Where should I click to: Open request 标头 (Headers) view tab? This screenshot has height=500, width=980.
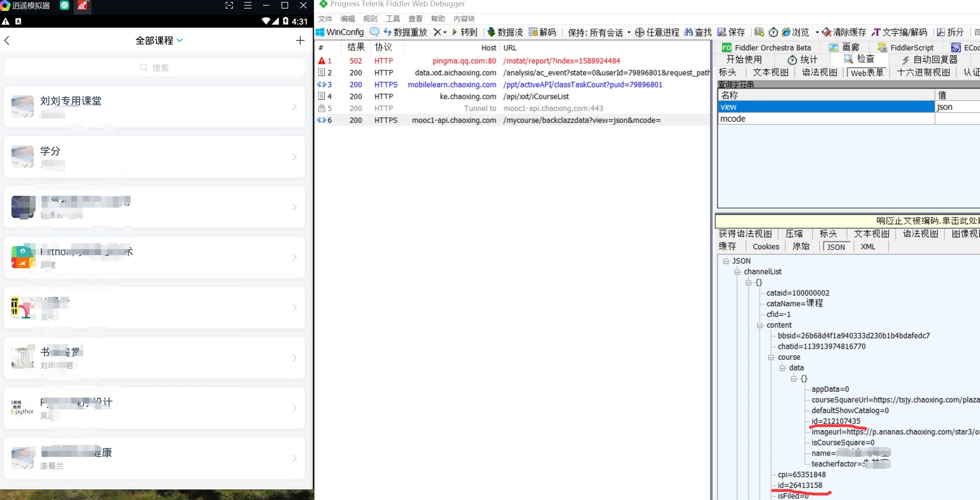(727, 72)
